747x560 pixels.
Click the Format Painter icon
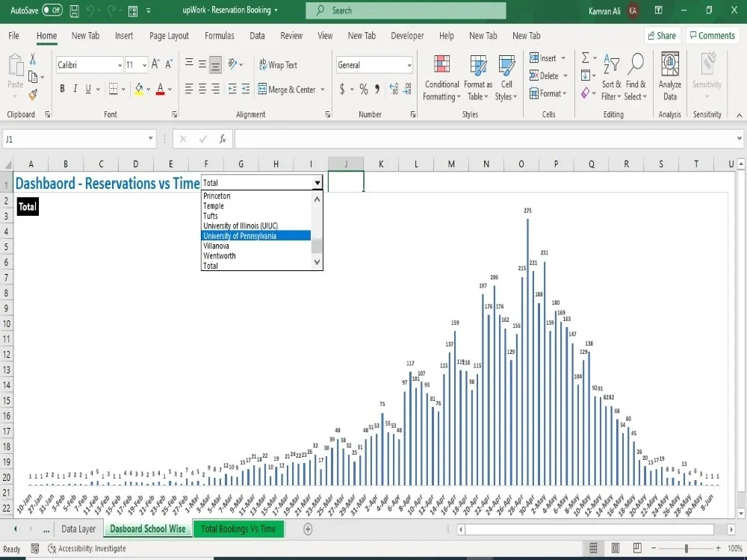pos(33,94)
